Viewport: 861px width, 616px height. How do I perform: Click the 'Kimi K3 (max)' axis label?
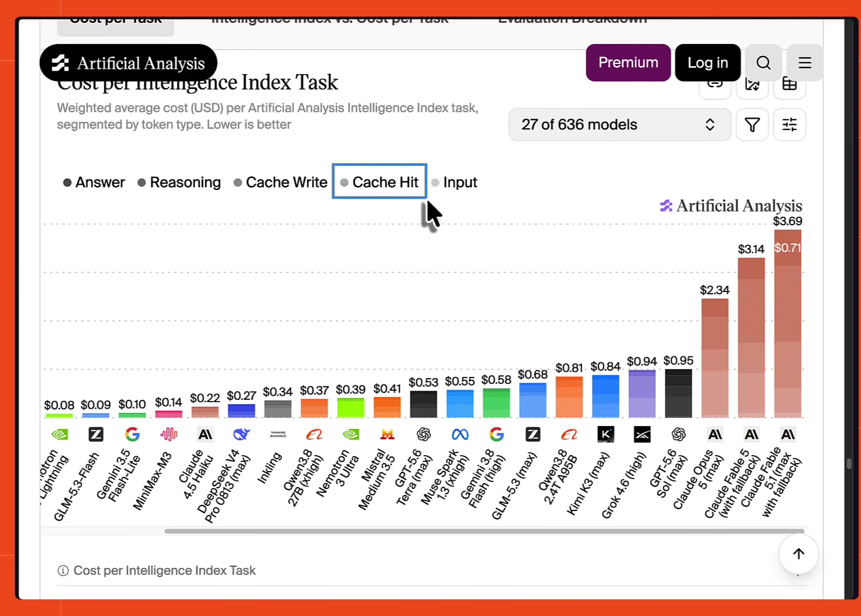(588, 483)
